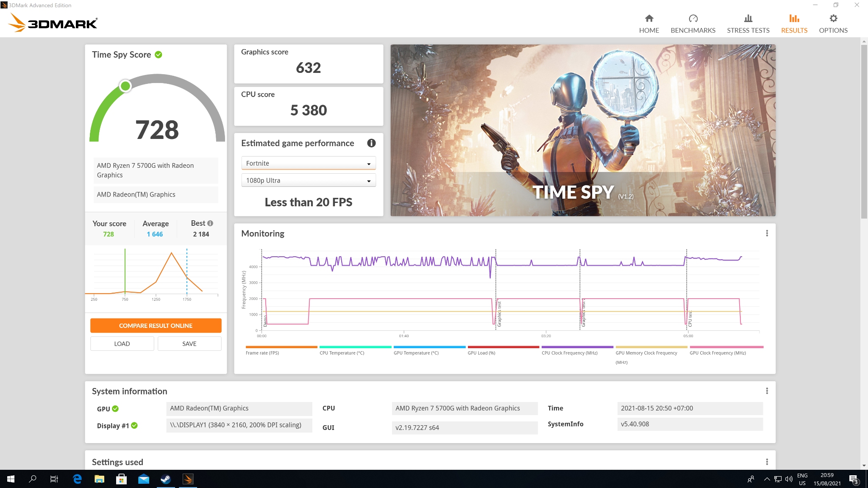Expand the Settings used section

point(118,462)
